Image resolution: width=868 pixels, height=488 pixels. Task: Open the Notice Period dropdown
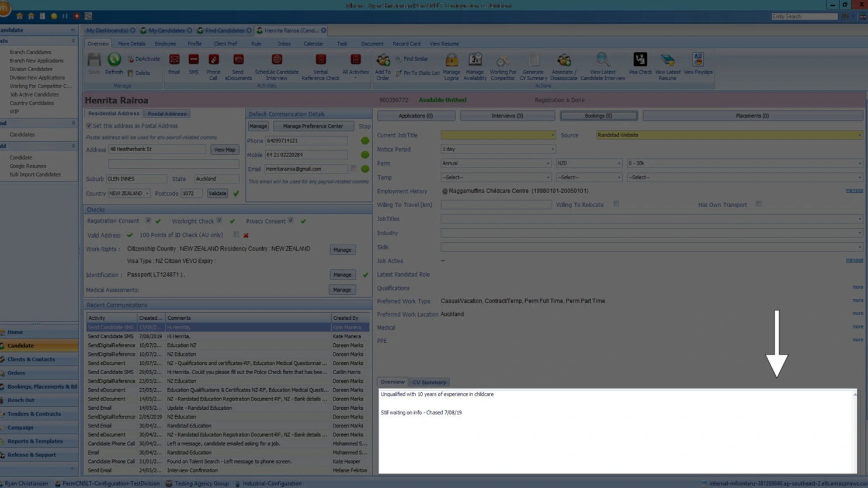pyautogui.click(x=498, y=149)
